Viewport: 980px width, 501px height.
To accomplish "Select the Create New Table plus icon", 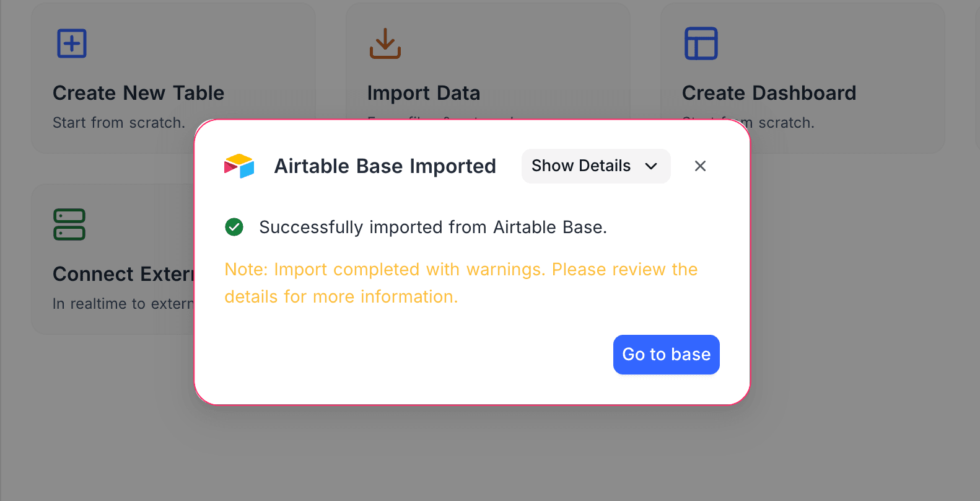I will (x=71, y=43).
